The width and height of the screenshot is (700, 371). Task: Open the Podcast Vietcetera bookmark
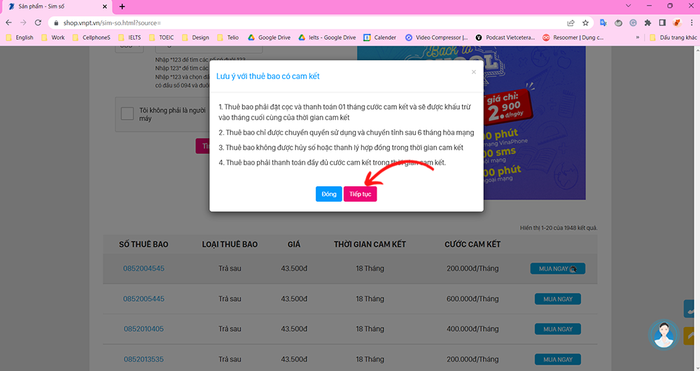tap(505, 38)
